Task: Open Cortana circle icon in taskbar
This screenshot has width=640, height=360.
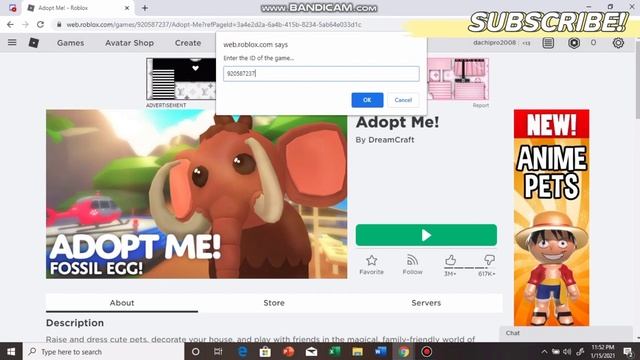Action: [x=196, y=351]
